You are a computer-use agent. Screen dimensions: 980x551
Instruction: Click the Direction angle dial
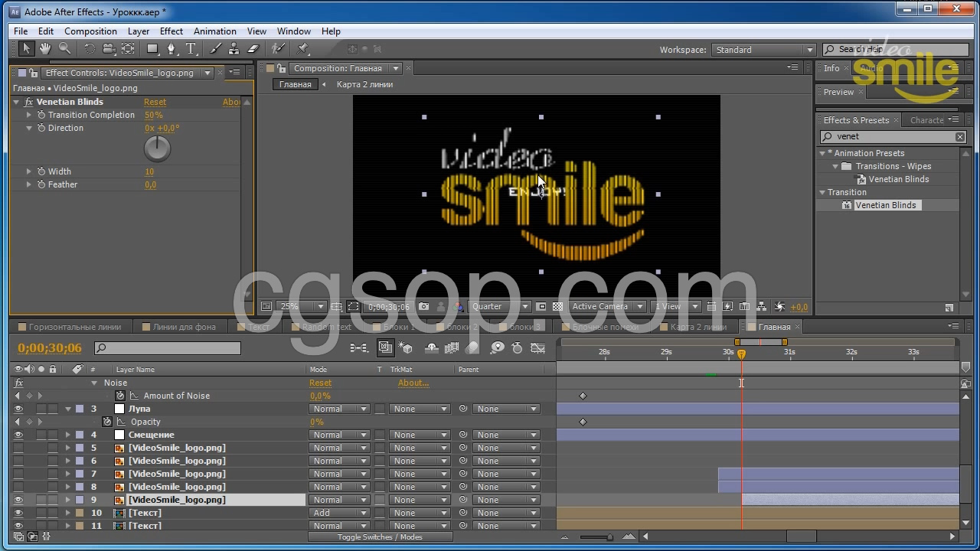tap(157, 148)
